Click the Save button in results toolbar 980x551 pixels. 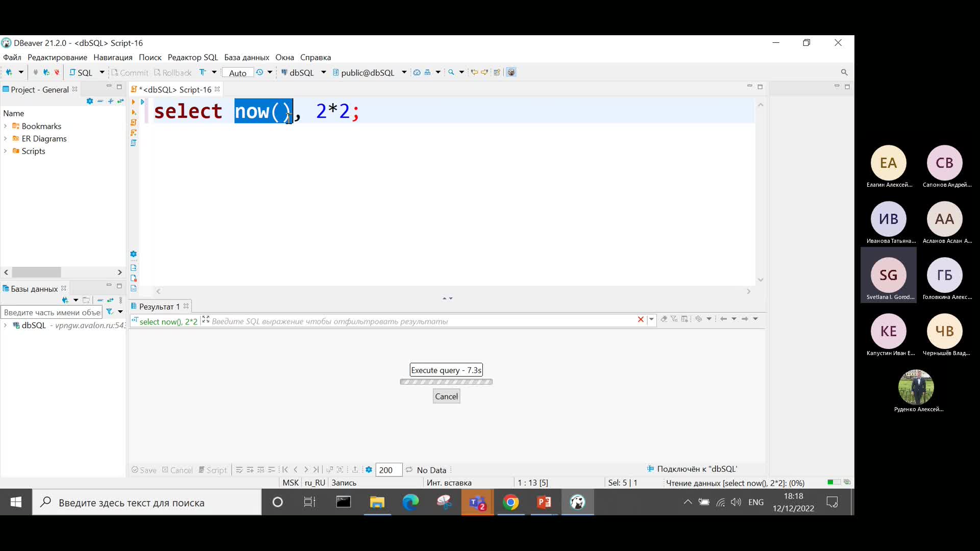tap(144, 470)
